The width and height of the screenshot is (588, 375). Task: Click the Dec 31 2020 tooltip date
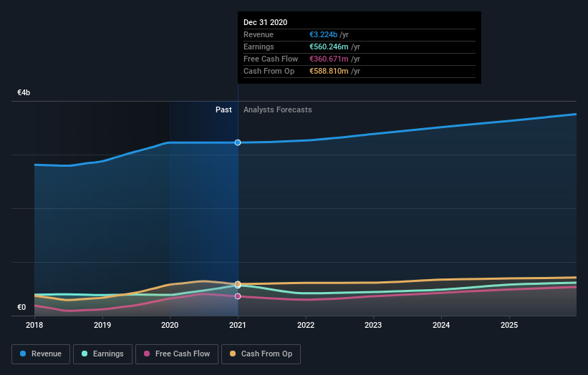(x=266, y=22)
